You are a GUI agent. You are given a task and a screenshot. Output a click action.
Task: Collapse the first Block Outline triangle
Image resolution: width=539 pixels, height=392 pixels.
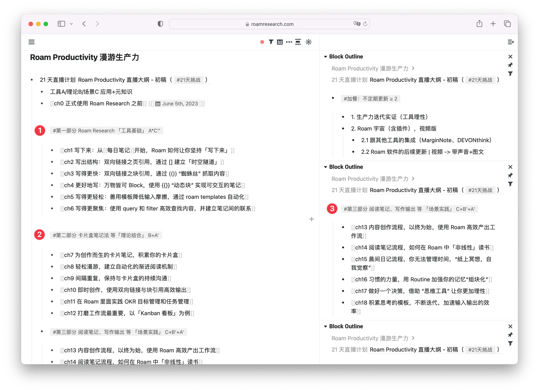point(325,57)
